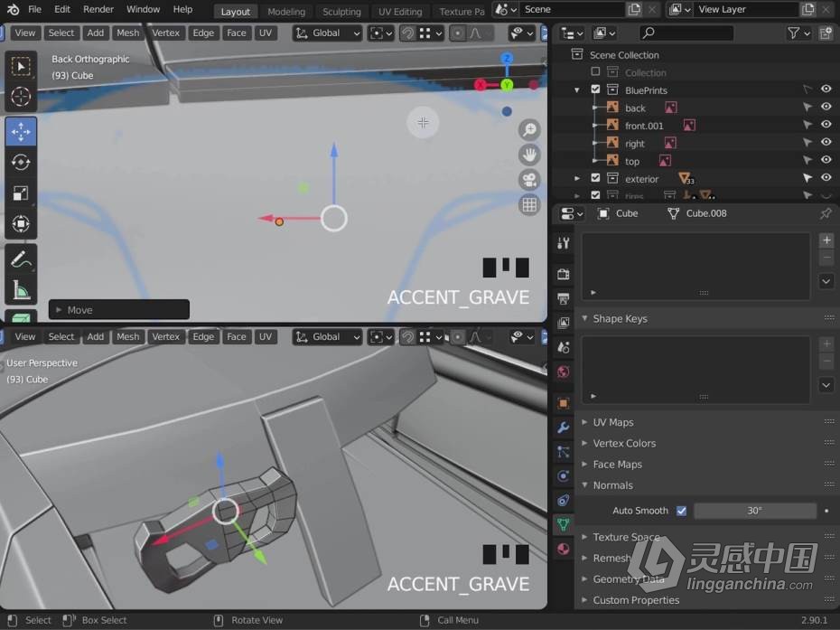
Task: Switch to Modeling workspace tab
Action: (x=286, y=11)
